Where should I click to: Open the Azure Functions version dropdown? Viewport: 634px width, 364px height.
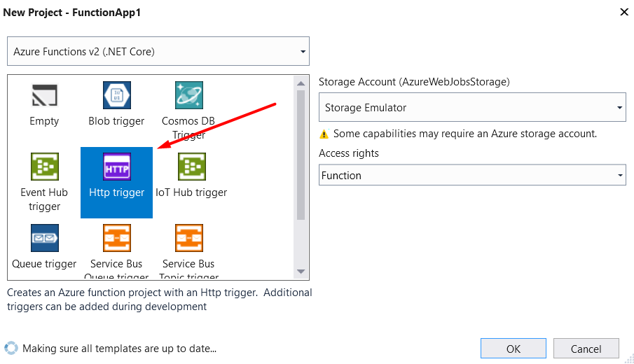click(158, 51)
